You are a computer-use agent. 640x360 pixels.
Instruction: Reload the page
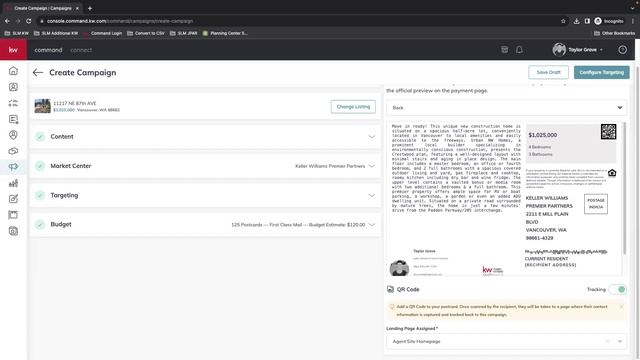pyautogui.click(x=29, y=21)
